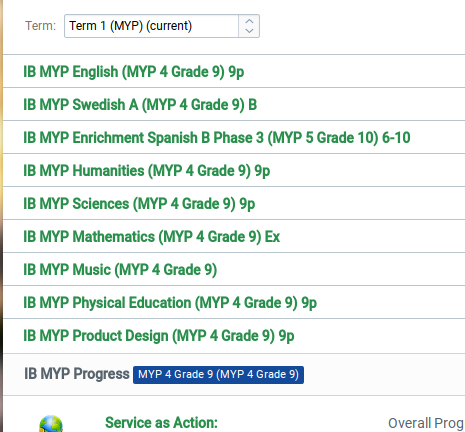Open IB MYP English 9p class
This screenshot has height=432, width=465.
(x=134, y=72)
